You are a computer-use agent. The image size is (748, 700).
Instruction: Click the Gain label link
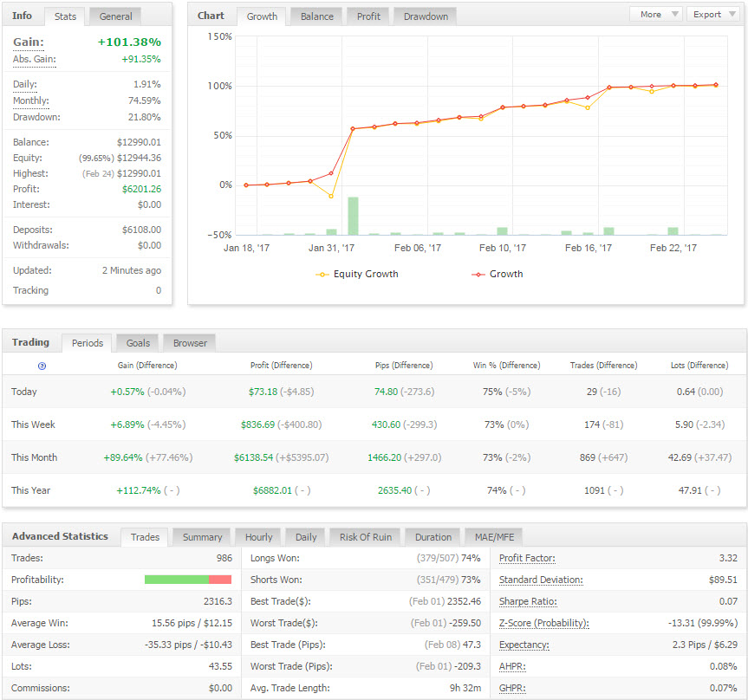coord(29,42)
